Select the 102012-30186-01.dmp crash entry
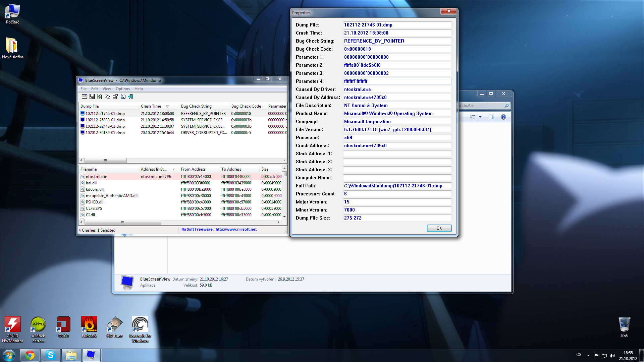644x362 pixels. point(105,133)
